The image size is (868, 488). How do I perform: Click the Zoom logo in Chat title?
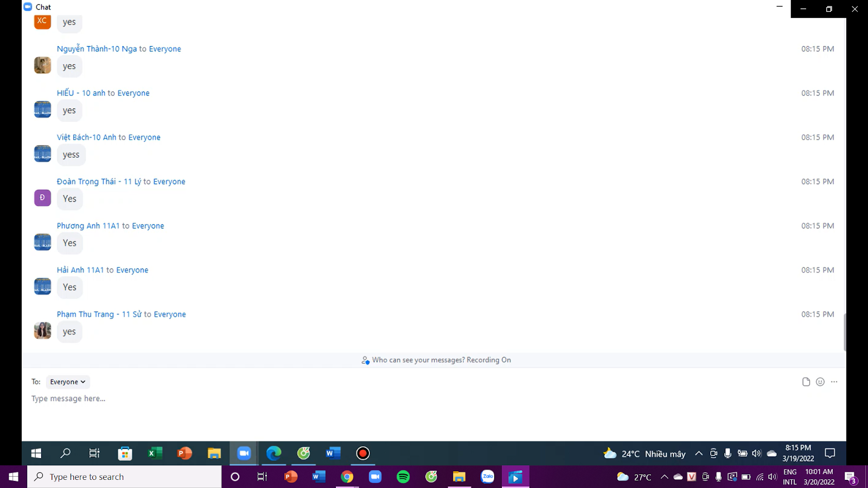pyautogui.click(x=28, y=7)
